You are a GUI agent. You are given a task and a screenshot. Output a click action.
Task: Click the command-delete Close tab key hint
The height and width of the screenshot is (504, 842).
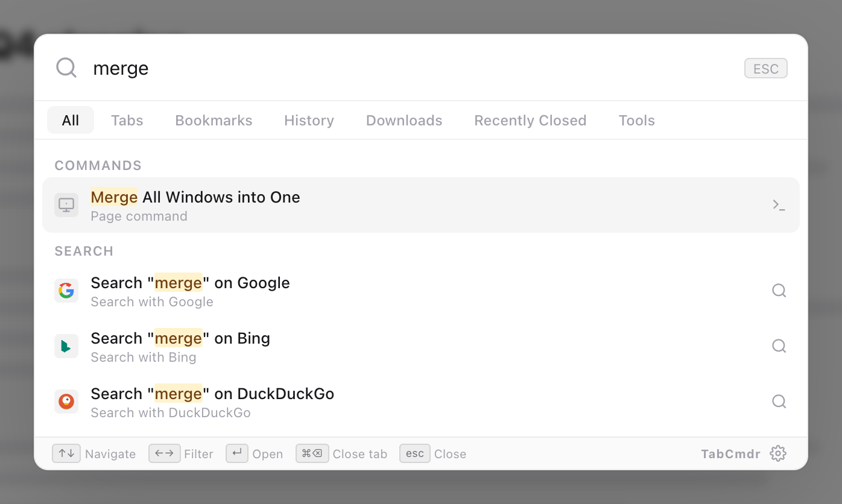coord(312,453)
